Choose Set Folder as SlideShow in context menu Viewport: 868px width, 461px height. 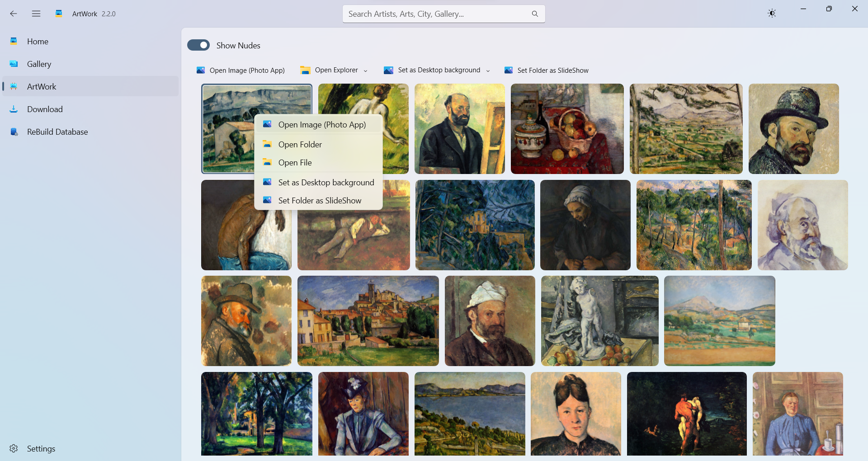point(319,200)
